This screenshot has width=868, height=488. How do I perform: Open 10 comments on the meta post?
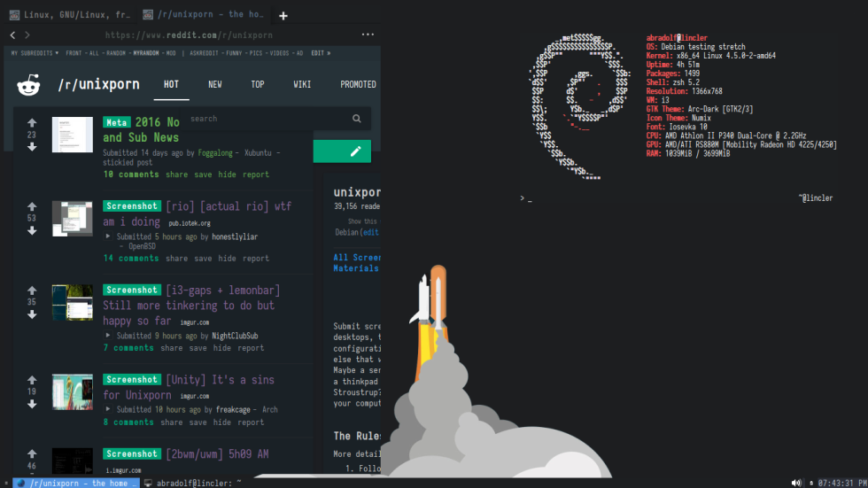[131, 174]
